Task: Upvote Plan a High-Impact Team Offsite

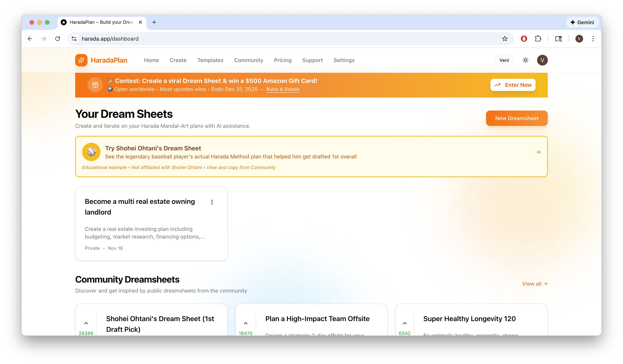Action: tap(246, 323)
